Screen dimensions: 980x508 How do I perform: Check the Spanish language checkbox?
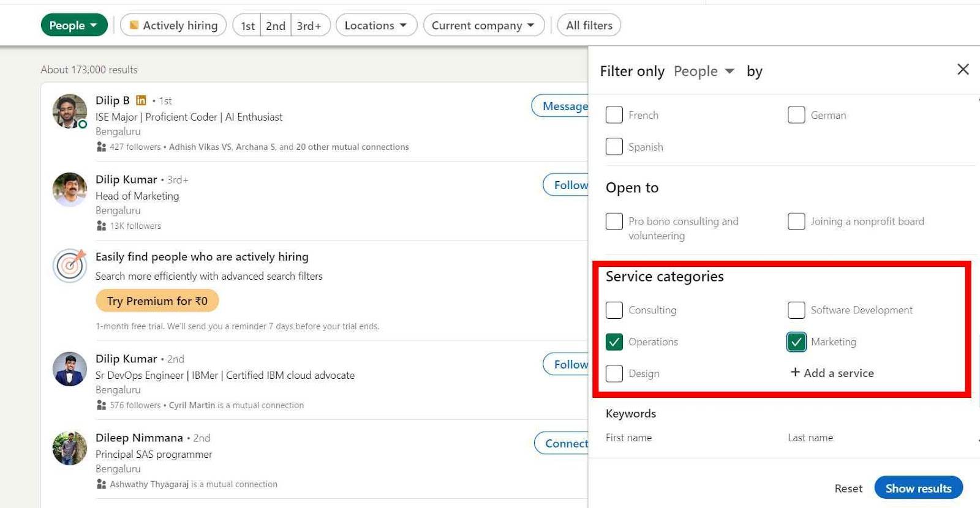pyautogui.click(x=614, y=146)
